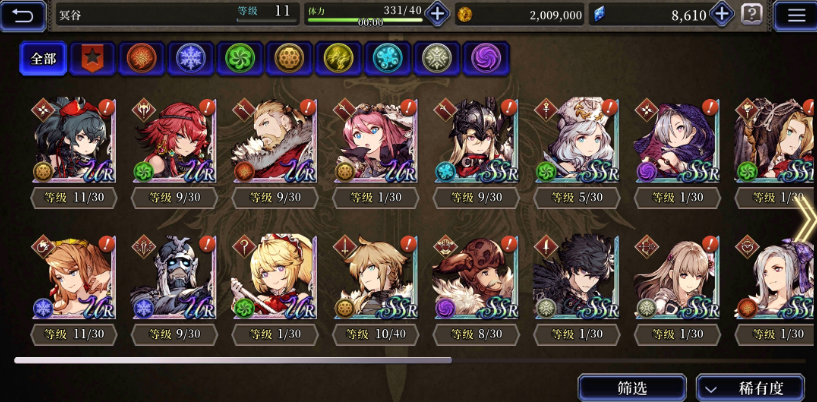
Task: Open the hamburger menu at top right
Action: 795,15
